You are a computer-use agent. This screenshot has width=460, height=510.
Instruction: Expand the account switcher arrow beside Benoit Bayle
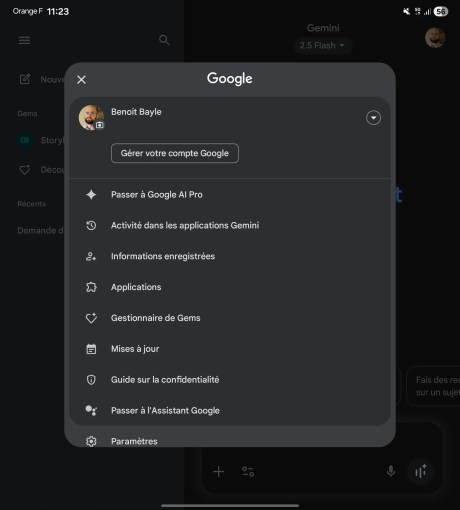click(373, 118)
